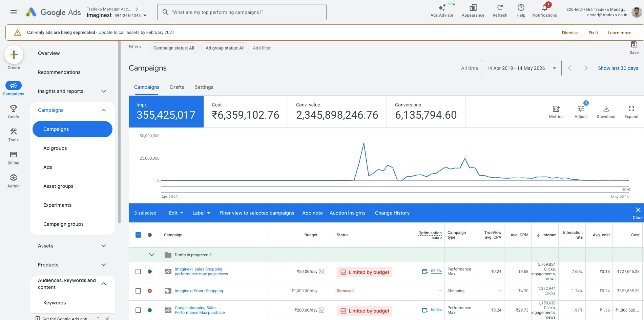Open the Help menu
This screenshot has width=644, height=320.
pyautogui.click(x=521, y=10)
